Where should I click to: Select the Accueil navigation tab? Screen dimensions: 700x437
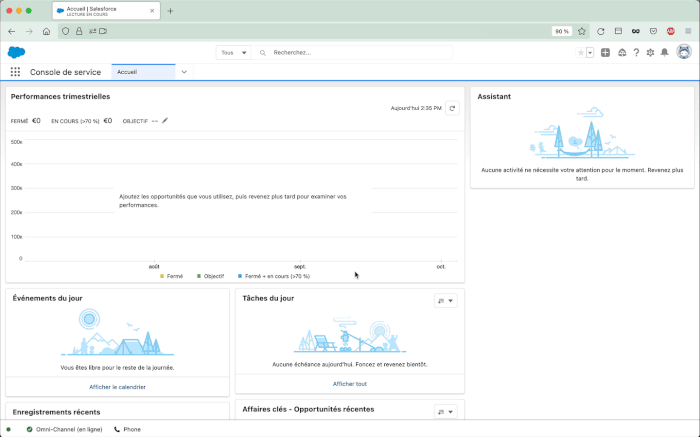coord(143,72)
